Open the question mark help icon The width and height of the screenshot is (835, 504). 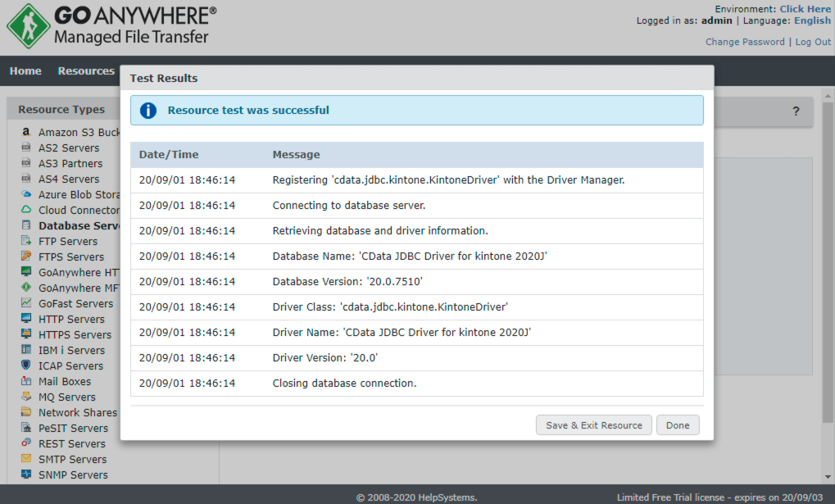pos(796,111)
